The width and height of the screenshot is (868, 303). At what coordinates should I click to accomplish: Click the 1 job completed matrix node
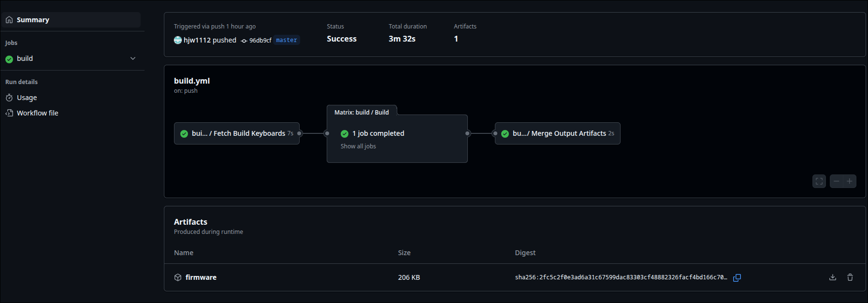(x=378, y=133)
